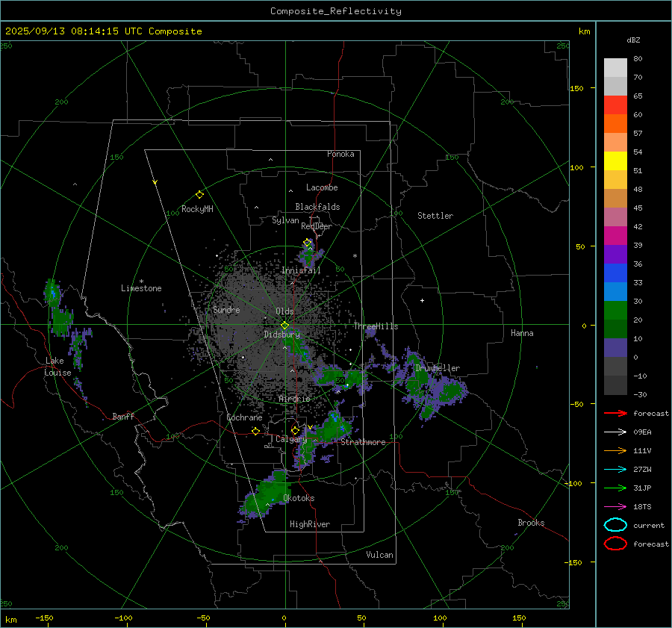
Task: Select the Cochrane label
Action: (x=244, y=417)
